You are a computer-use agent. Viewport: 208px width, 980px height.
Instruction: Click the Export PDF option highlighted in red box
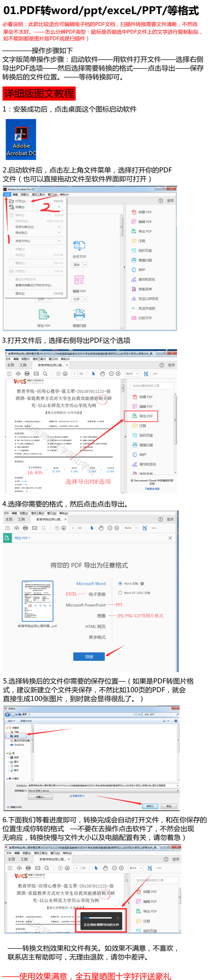[141, 416]
